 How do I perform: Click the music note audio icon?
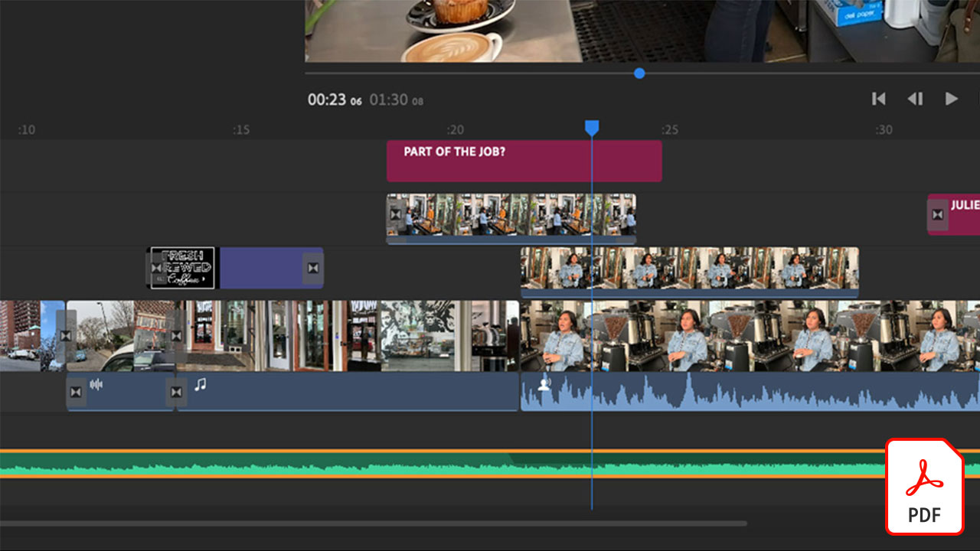coord(200,384)
